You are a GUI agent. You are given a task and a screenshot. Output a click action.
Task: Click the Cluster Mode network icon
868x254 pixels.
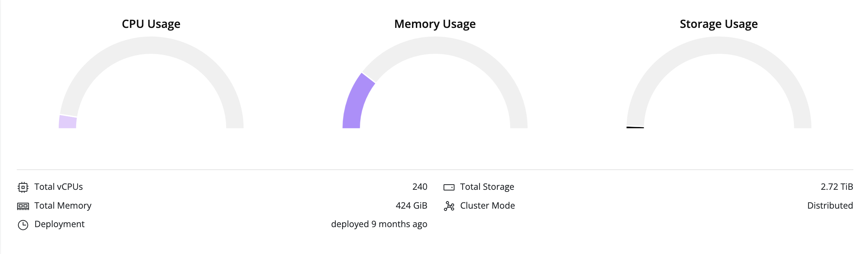pyautogui.click(x=448, y=206)
